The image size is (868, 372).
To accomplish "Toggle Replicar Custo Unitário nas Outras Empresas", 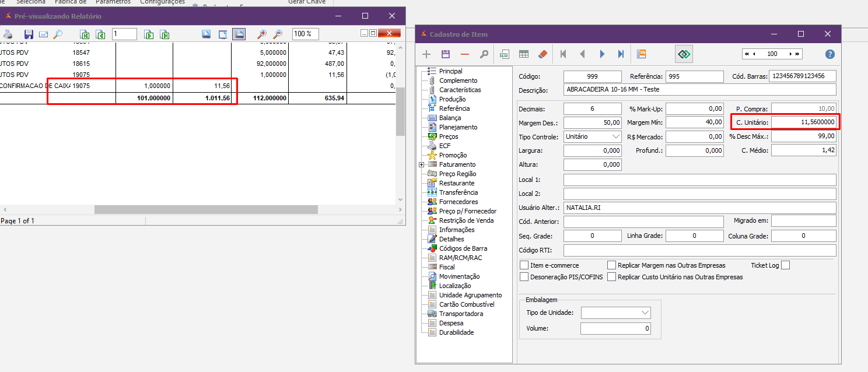I will click(x=611, y=277).
